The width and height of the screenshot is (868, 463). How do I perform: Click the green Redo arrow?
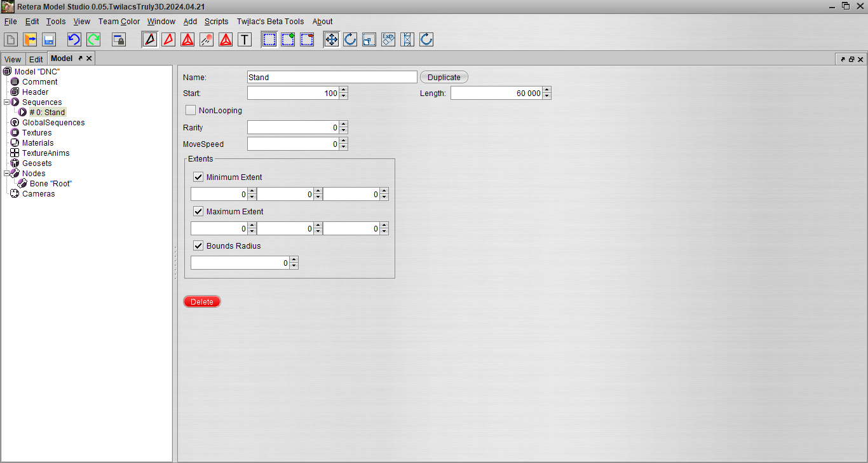(93, 39)
